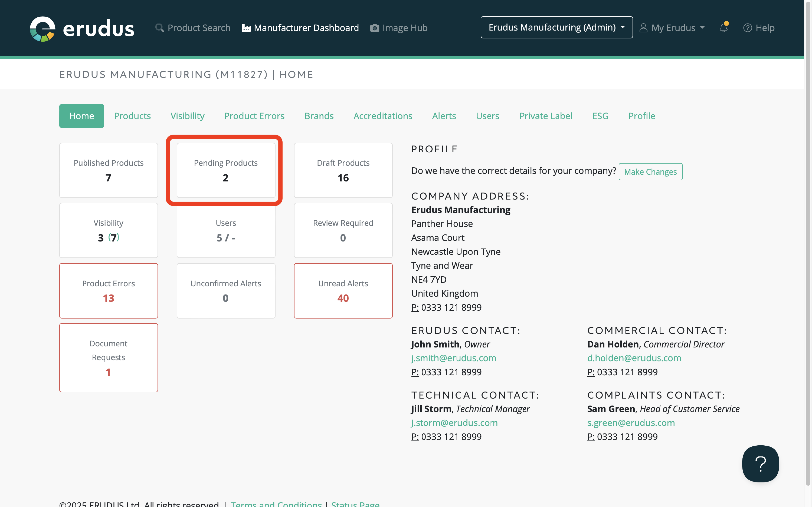
Task: Open notifications bell icon
Action: point(723,28)
